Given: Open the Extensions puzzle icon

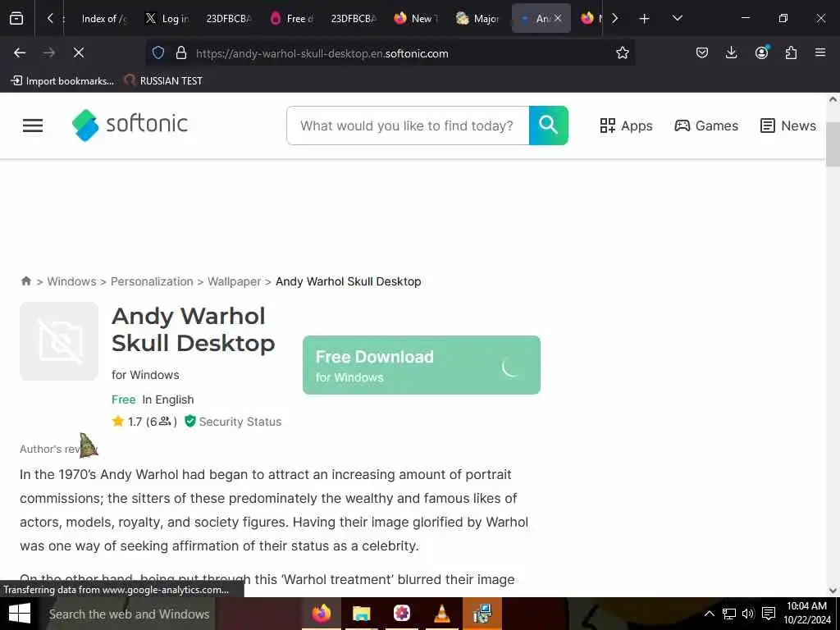Looking at the screenshot, I should pos(791,52).
